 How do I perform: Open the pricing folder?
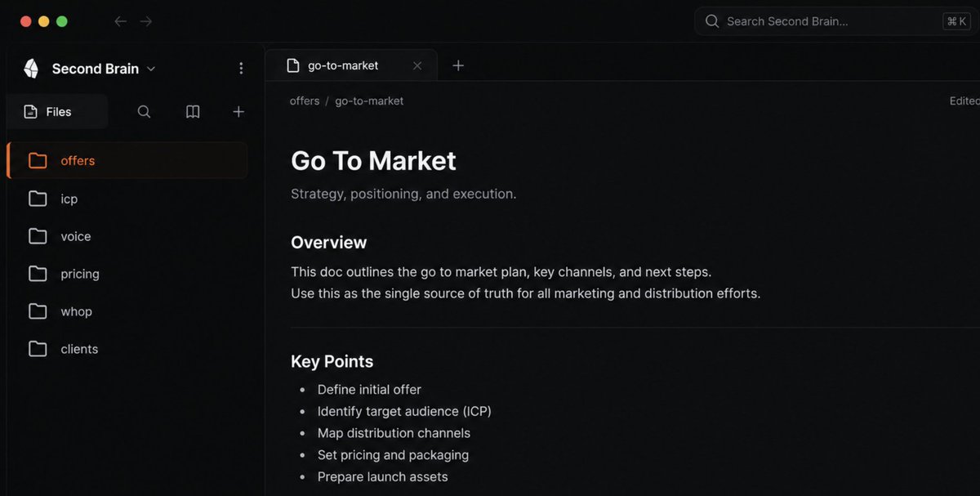tap(127, 274)
